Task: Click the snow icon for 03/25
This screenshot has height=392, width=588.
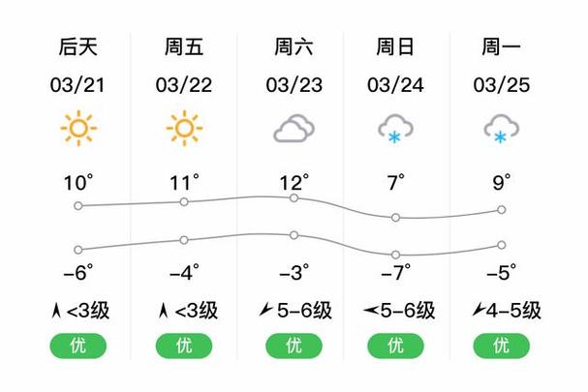Action: pos(502,129)
